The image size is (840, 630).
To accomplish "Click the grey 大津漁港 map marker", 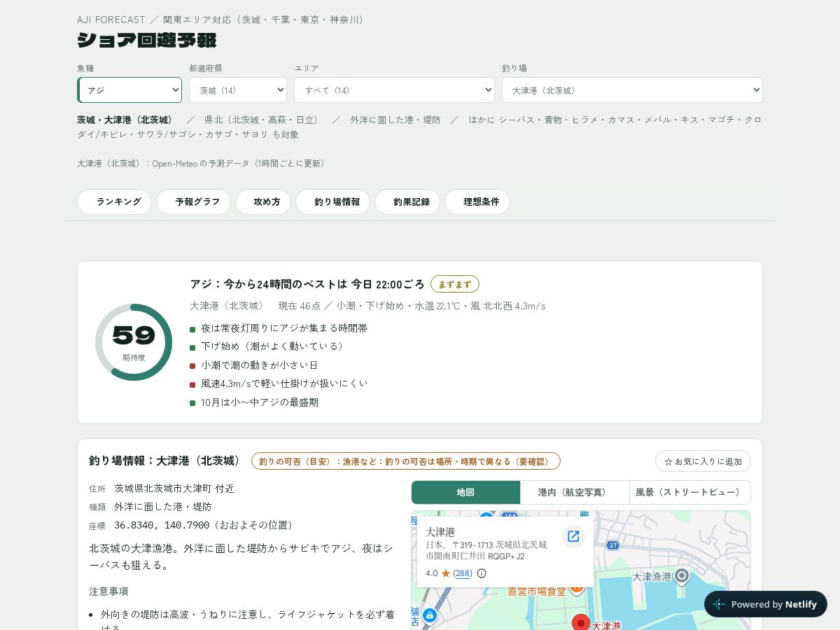I will (x=682, y=575).
